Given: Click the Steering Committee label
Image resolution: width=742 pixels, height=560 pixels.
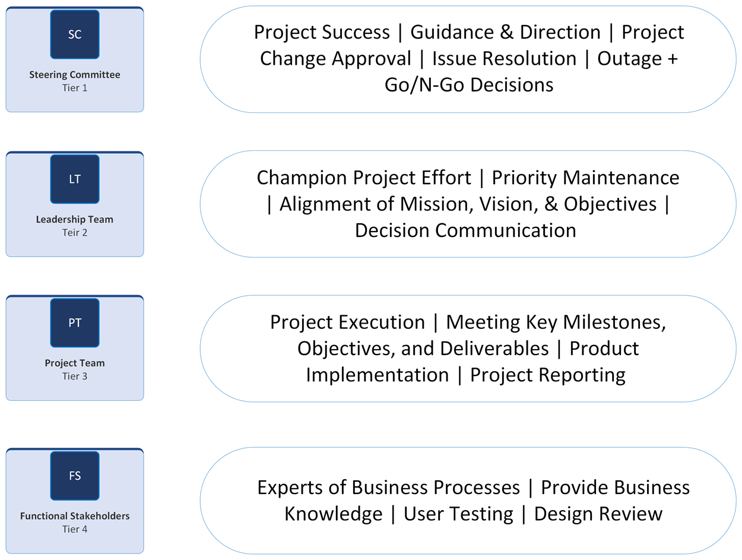Looking at the screenshot, I should (75, 75).
